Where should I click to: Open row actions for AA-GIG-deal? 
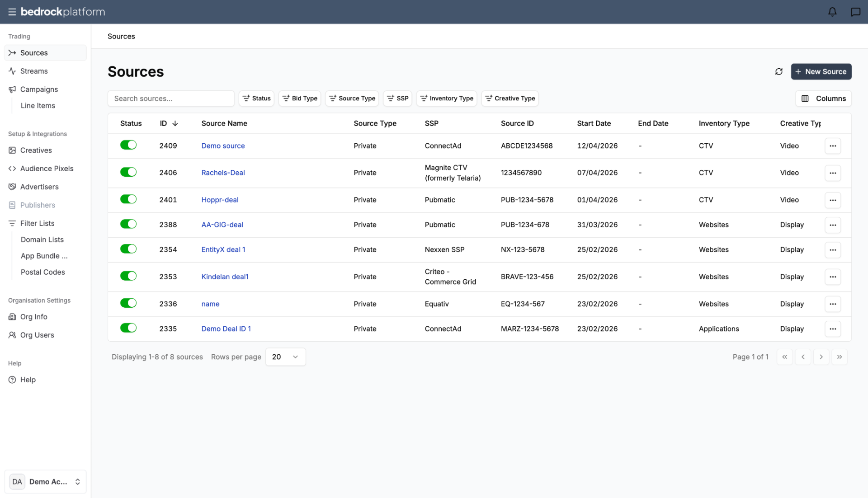(833, 225)
